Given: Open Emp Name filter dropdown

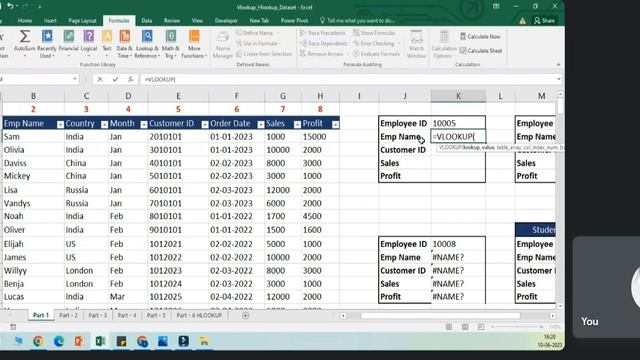Looking at the screenshot, I should tap(60, 124).
